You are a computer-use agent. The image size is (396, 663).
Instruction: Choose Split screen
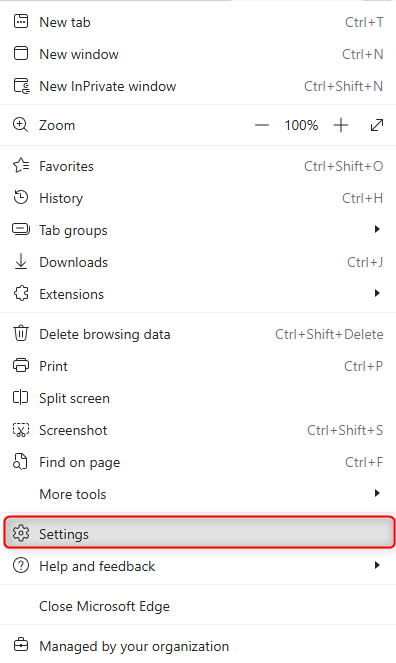(x=198, y=398)
